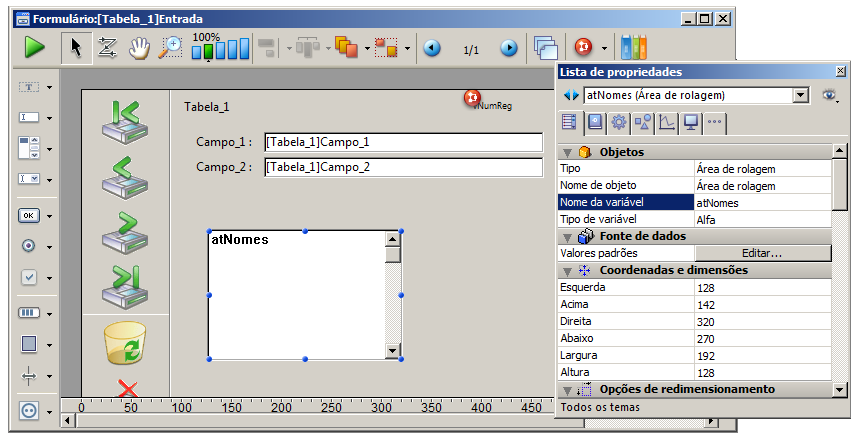Screen dimensions: 865x439
Task: Click the OK button object tool
Action: 29,215
